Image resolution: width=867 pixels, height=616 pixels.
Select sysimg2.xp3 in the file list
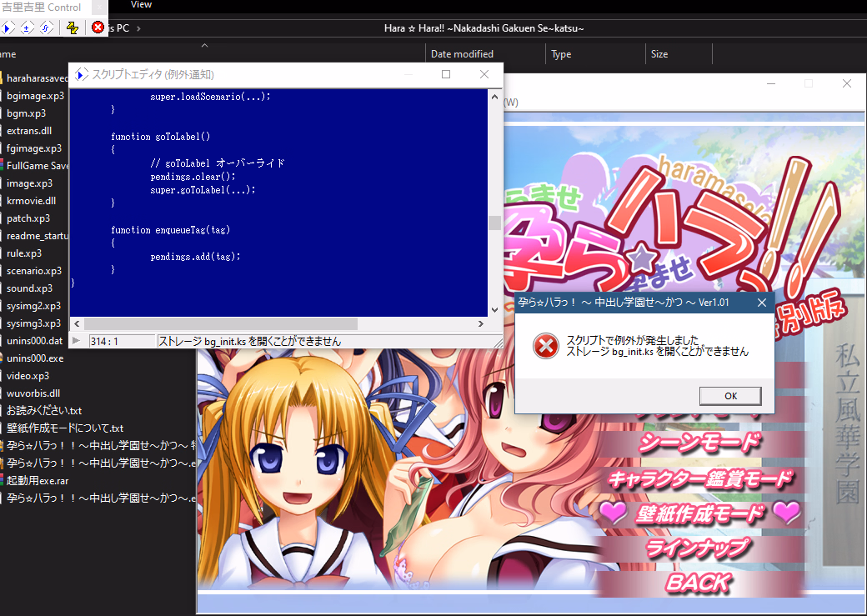(x=33, y=306)
